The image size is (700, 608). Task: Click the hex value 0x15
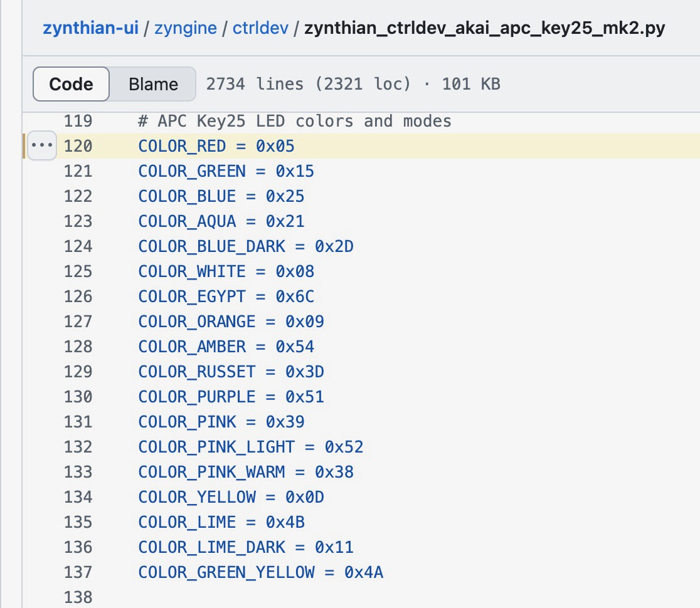(295, 171)
